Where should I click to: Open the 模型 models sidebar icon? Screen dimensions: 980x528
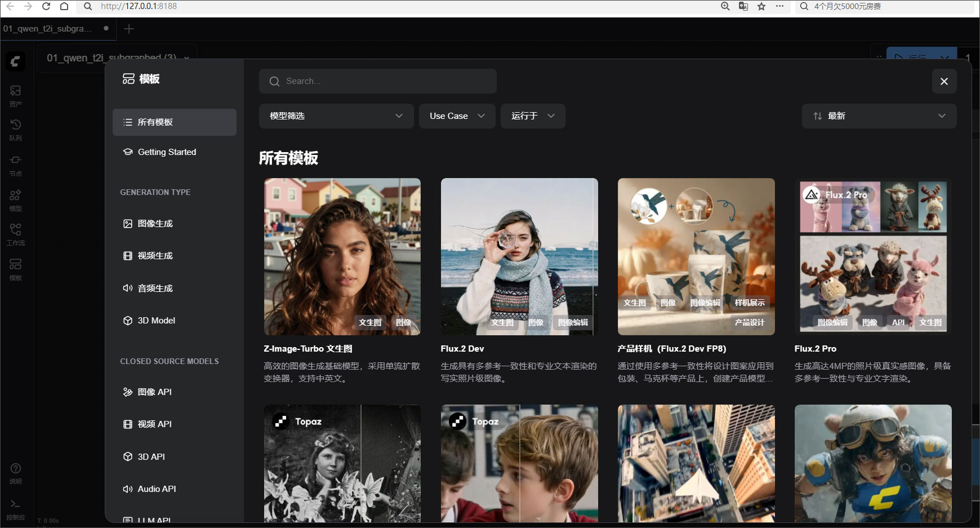click(16, 199)
